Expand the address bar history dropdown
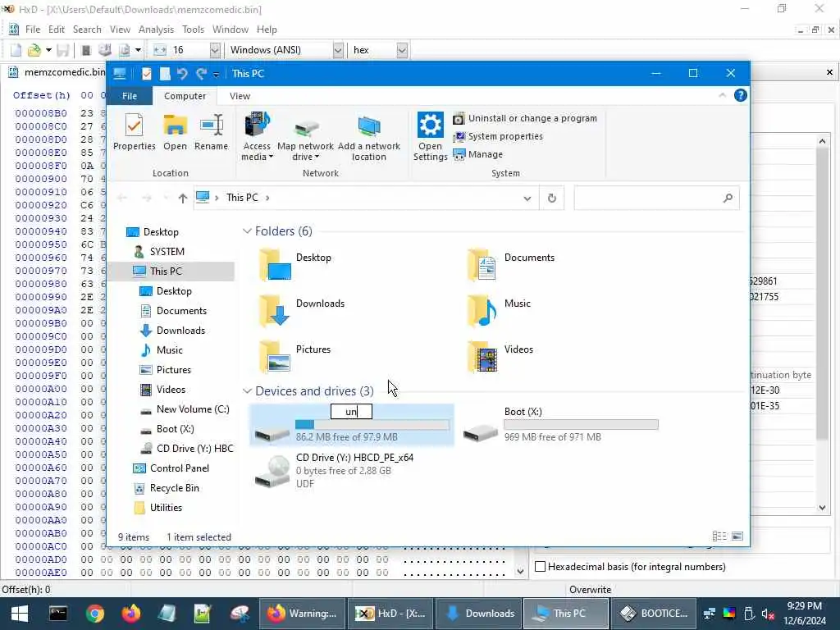This screenshot has width=840, height=630. (527, 198)
